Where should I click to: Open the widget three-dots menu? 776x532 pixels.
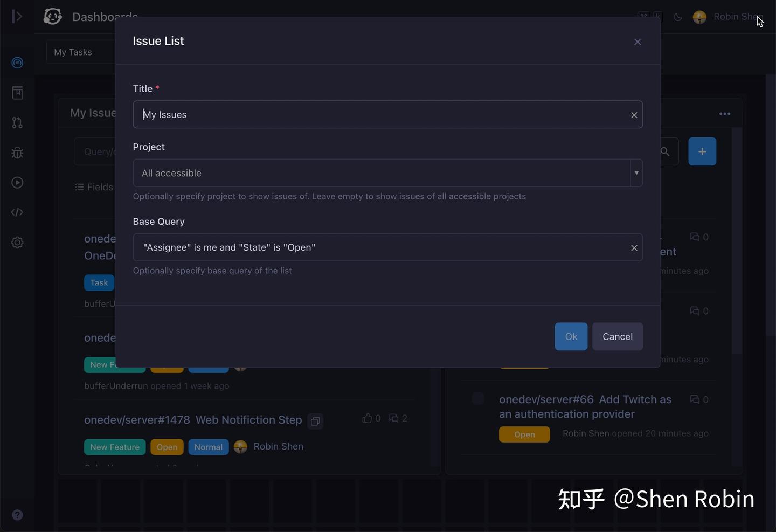point(725,114)
